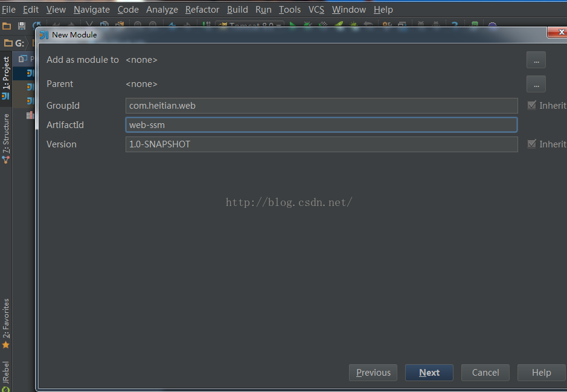Open the Navigate menu
This screenshot has height=392, width=567.
pos(92,10)
